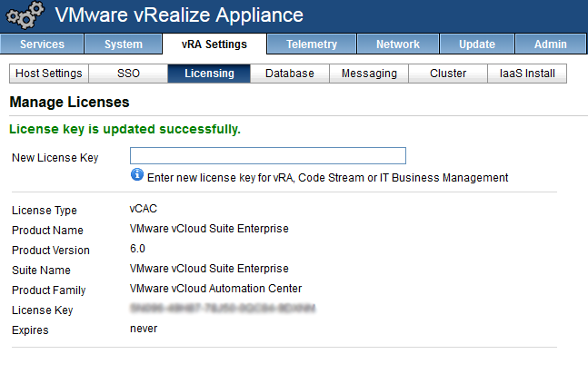Screen dimensions: 588x374
Task: Click the blurred License Key value
Action: point(223,309)
